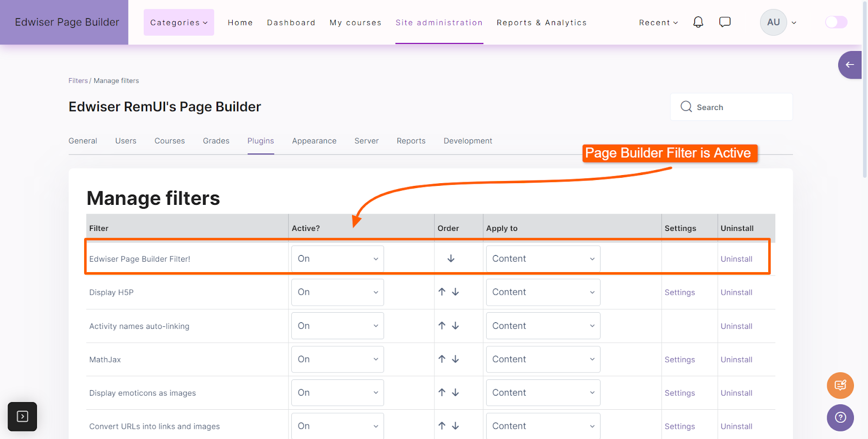Image resolution: width=868 pixels, height=439 pixels.
Task: Switch to the Appearance tab
Action: (314, 141)
